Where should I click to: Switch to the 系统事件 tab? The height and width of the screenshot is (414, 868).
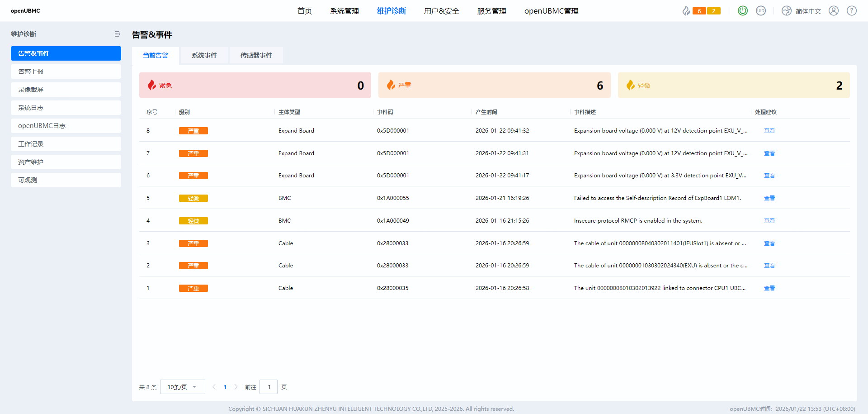[204, 55]
